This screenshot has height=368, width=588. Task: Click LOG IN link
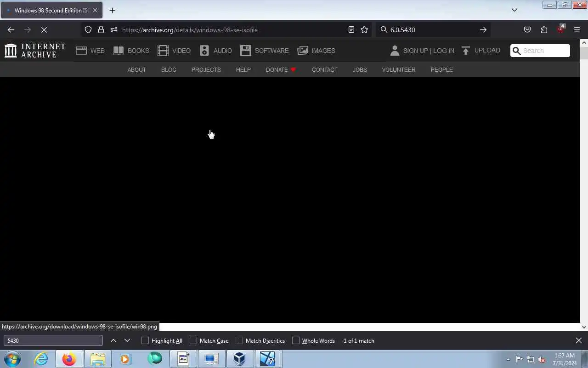pyautogui.click(x=443, y=51)
